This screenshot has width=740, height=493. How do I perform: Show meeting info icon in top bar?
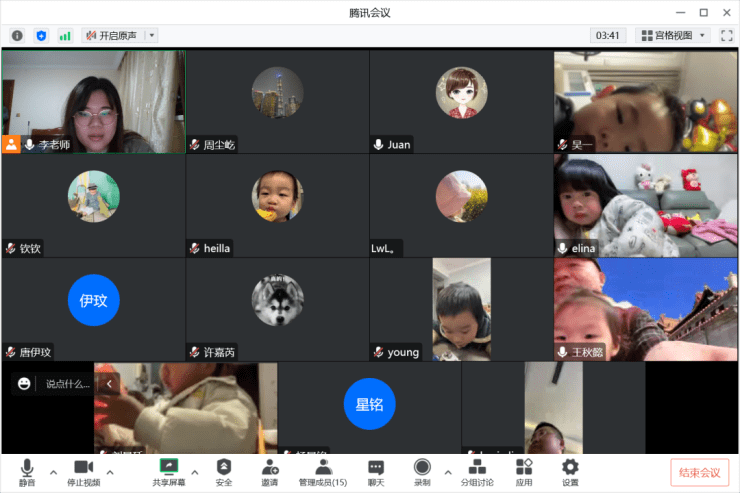coord(17,35)
